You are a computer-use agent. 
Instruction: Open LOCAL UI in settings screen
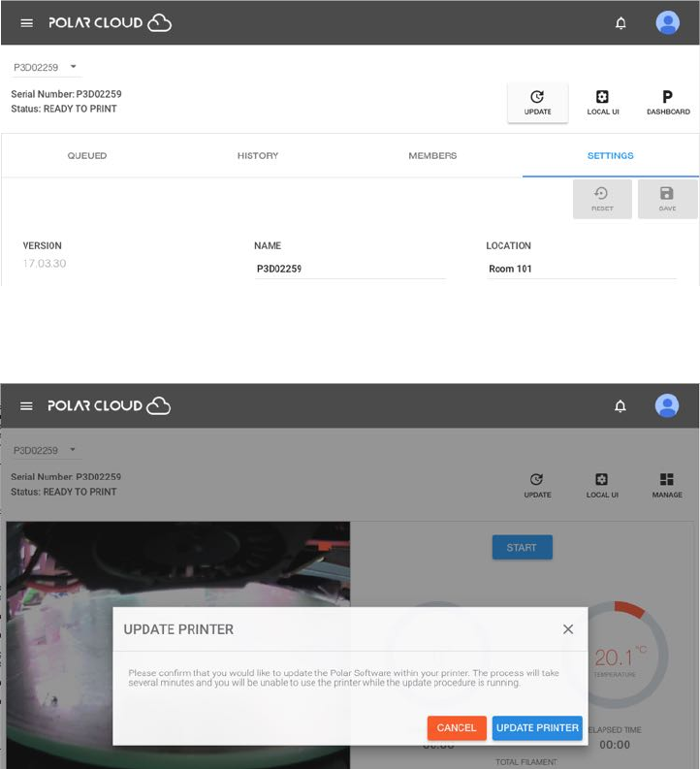(x=603, y=103)
